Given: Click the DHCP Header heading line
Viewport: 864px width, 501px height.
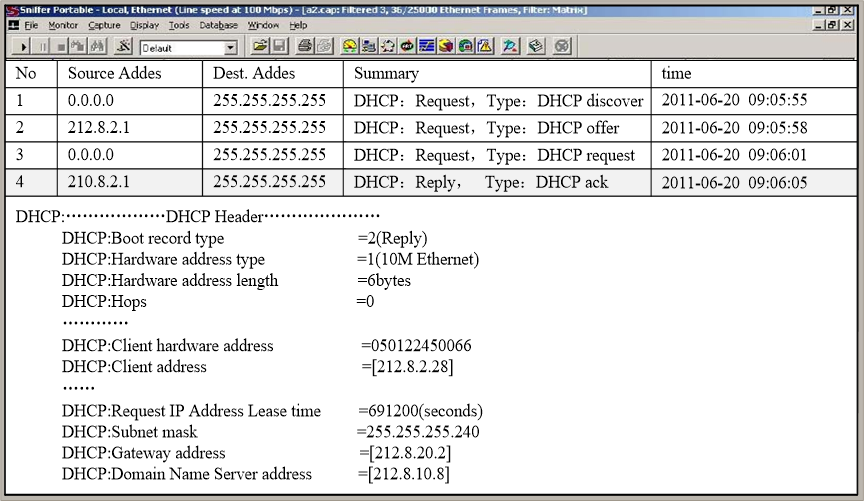Looking at the screenshot, I should (x=197, y=216).
